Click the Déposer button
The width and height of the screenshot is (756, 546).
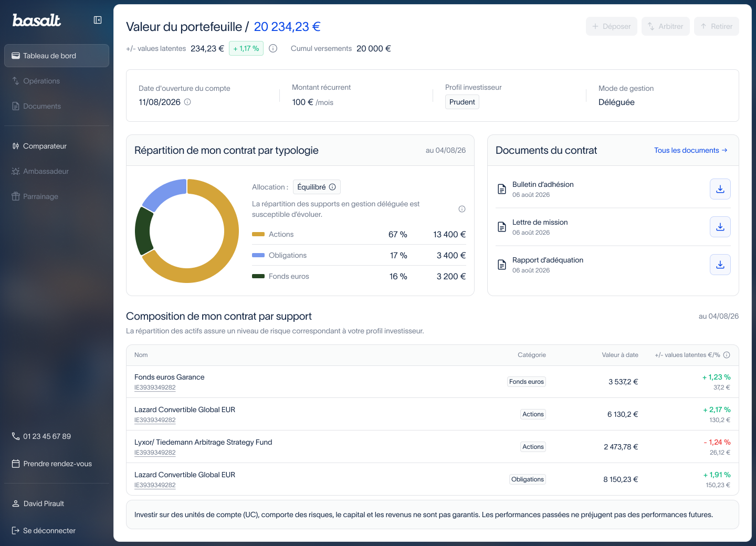(612, 26)
